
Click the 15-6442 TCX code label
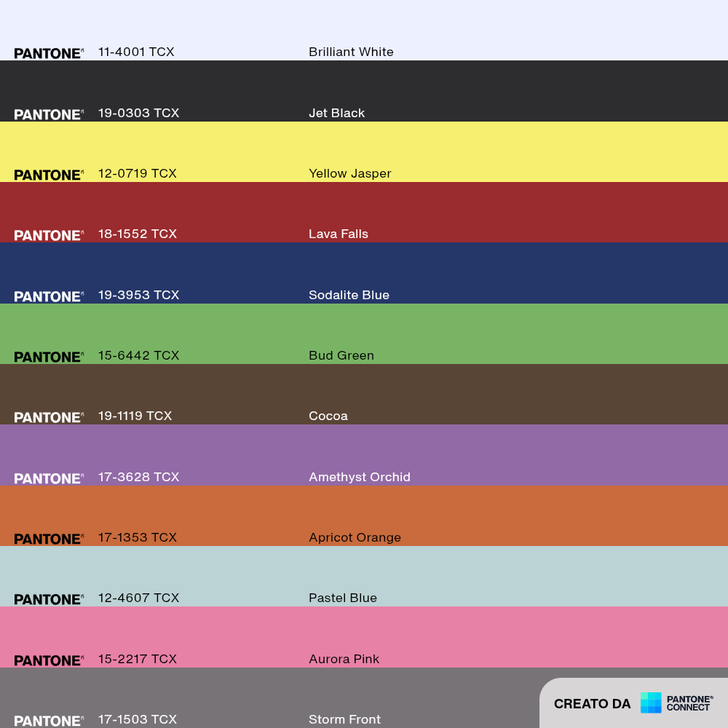pyautogui.click(x=138, y=355)
